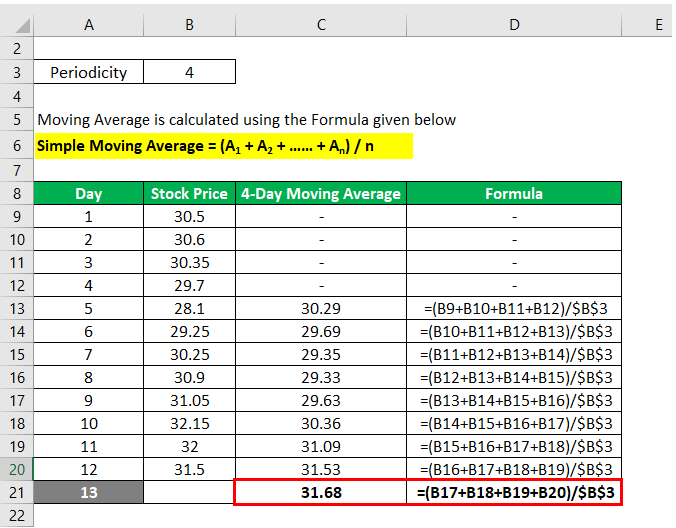Image resolution: width=676 pixels, height=528 pixels.
Task: Click moving average 29.69 cell
Action: pyautogui.click(x=321, y=331)
